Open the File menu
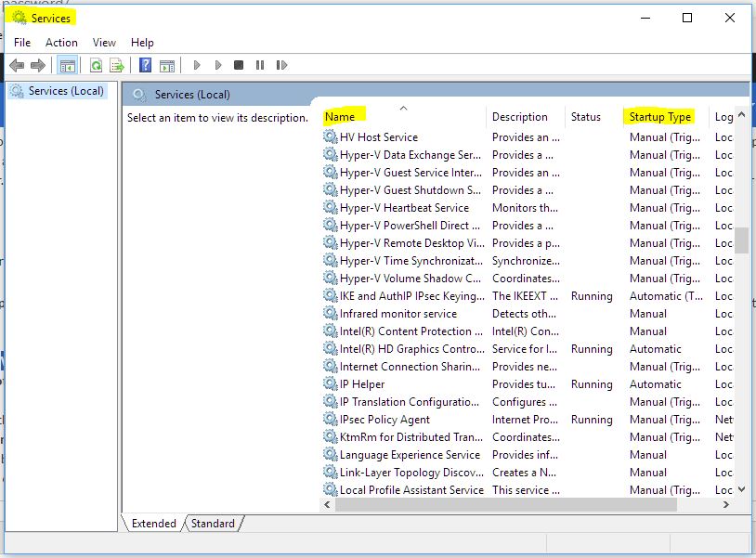The width and height of the screenshot is (756, 558). tap(22, 43)
